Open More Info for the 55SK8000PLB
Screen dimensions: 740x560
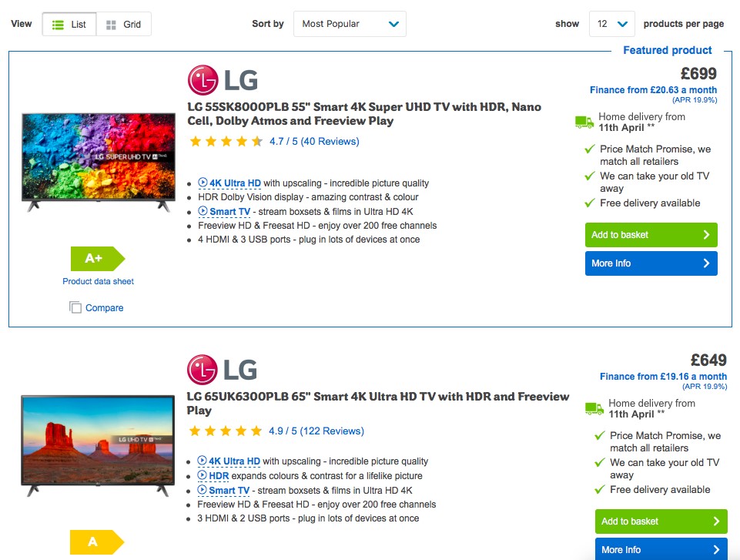(x=651, y=263)
